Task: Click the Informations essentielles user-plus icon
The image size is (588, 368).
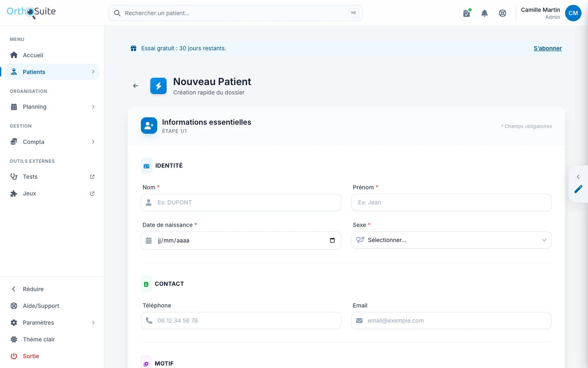Action: 149,126
